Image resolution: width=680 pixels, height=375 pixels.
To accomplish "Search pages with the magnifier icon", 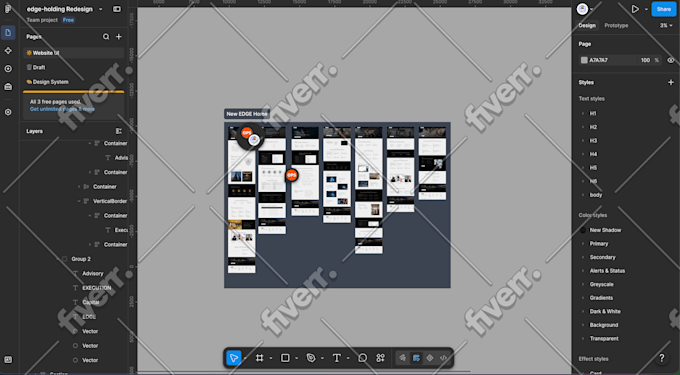I will tap(106, 37).
